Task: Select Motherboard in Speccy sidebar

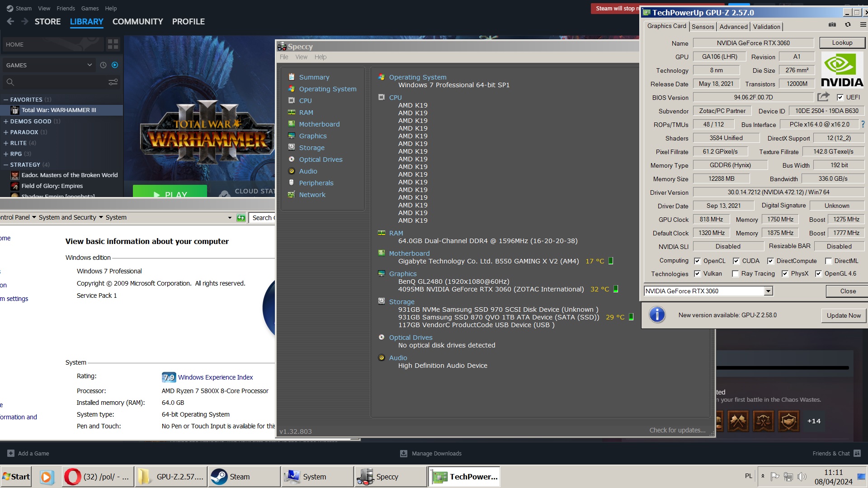Action: [x=319, y=124]
